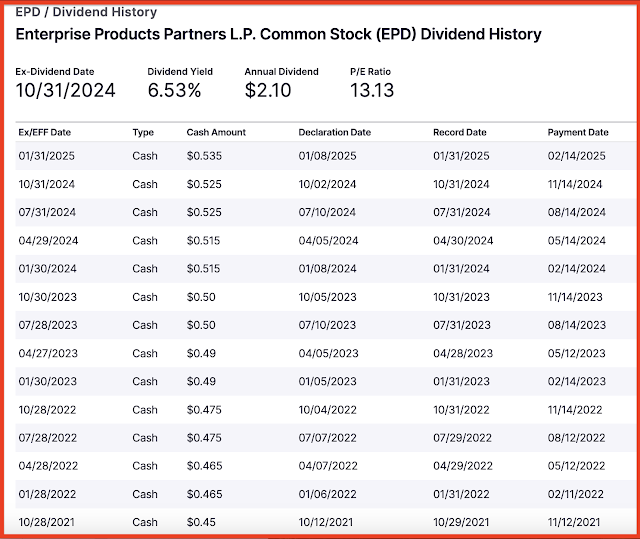The height and width of the screenshot is (539, 640).
Task: Click record date 07/29/2022
Action: pyautogui.click(x=462, y=438)
